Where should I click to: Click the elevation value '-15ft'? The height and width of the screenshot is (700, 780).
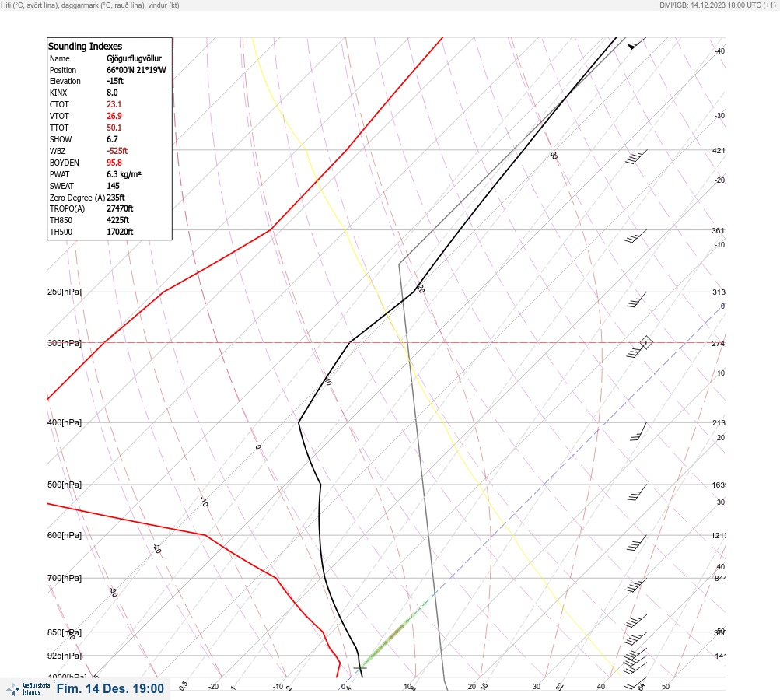tap(115, 81)
